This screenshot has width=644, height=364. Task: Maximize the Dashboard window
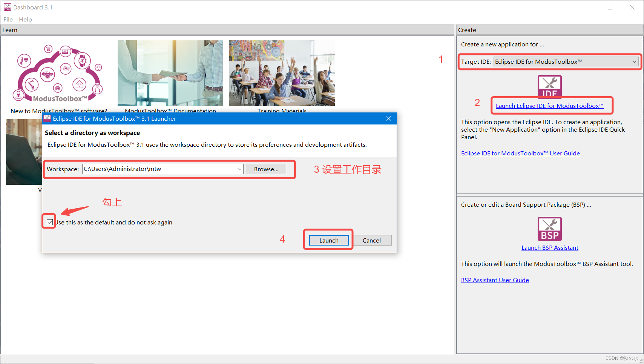(x=610, y=7)
